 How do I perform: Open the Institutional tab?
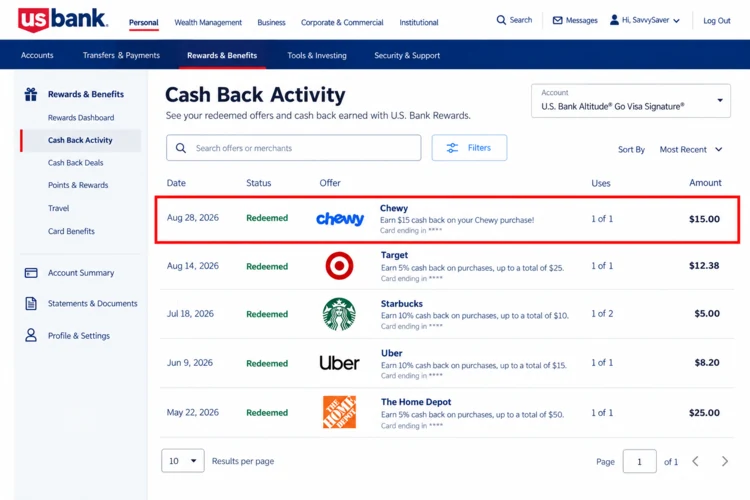(x=419, y=22)
